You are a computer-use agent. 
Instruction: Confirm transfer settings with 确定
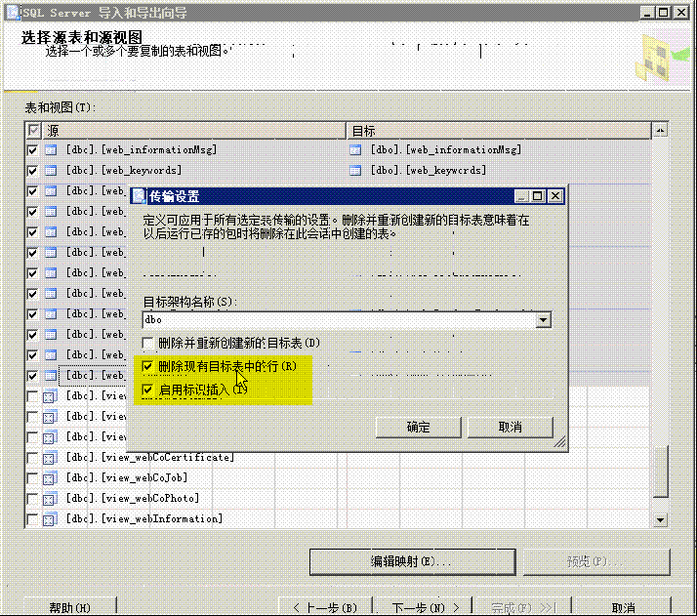pyautogui.click(x=419, y=428)
